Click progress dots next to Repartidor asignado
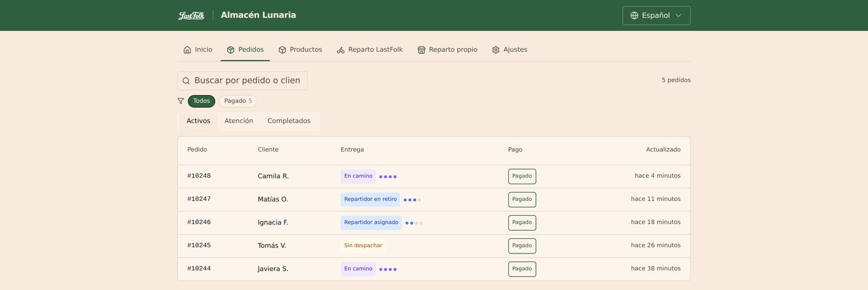 point(414,223)
